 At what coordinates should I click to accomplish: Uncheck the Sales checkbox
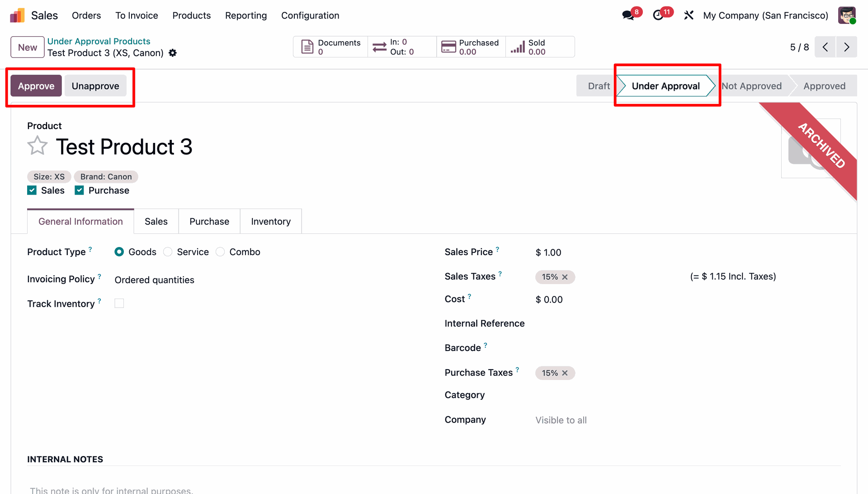coord(32,190)
